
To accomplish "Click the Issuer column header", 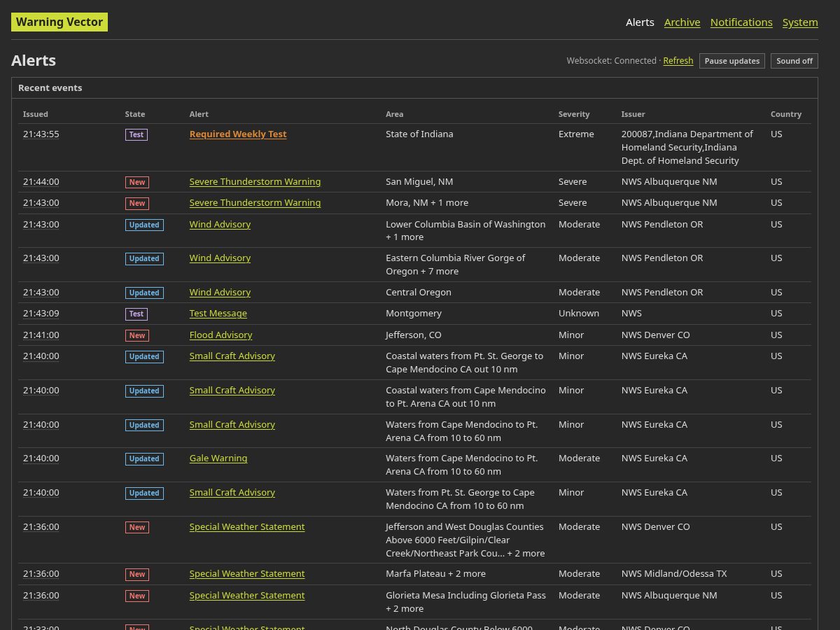I will coord(633,114).
